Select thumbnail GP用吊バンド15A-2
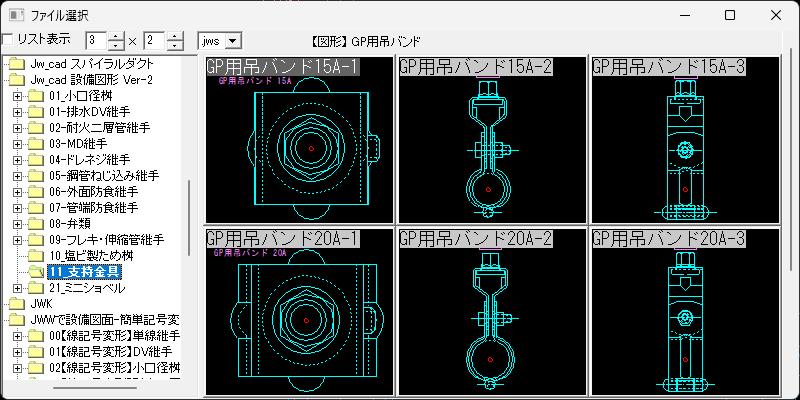 (492, 139)
